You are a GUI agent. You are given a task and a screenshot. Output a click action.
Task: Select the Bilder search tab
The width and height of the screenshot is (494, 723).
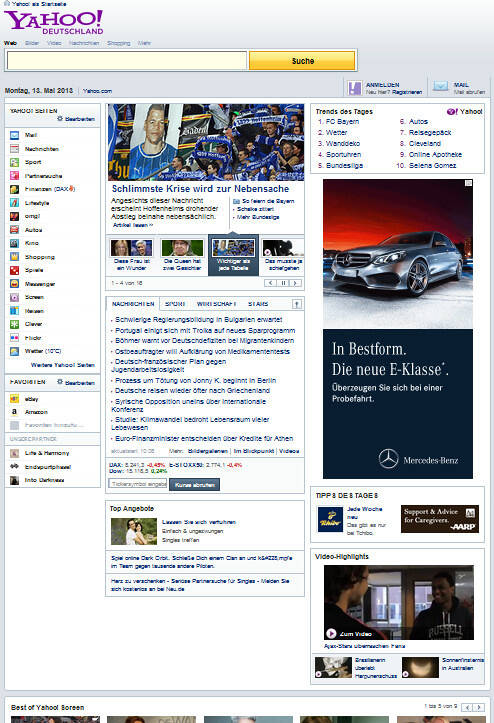(32, 43)
